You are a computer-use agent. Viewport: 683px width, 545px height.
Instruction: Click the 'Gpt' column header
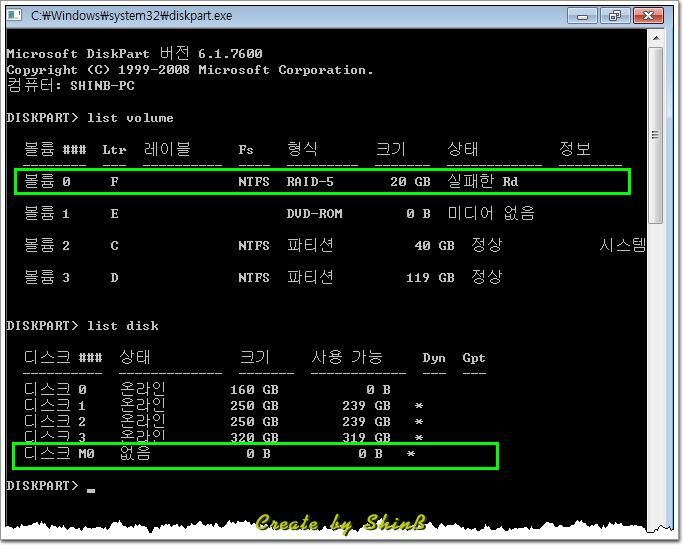(x=474, y=358)
